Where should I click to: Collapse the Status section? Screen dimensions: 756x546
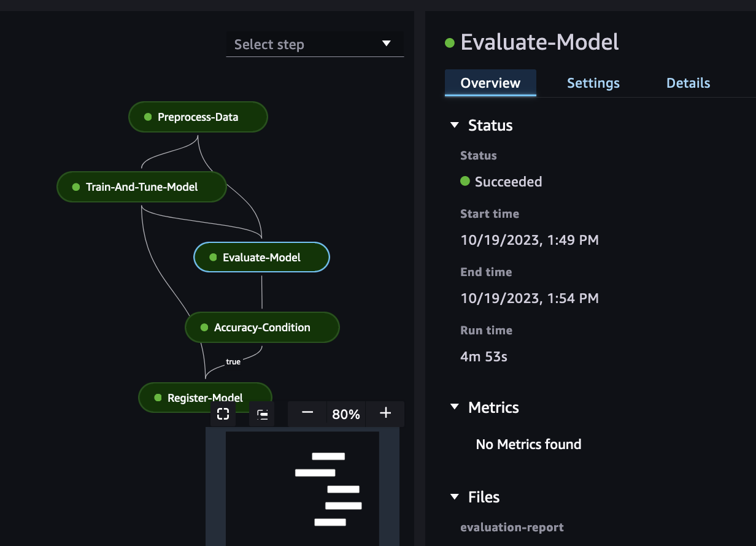(455, 125)
